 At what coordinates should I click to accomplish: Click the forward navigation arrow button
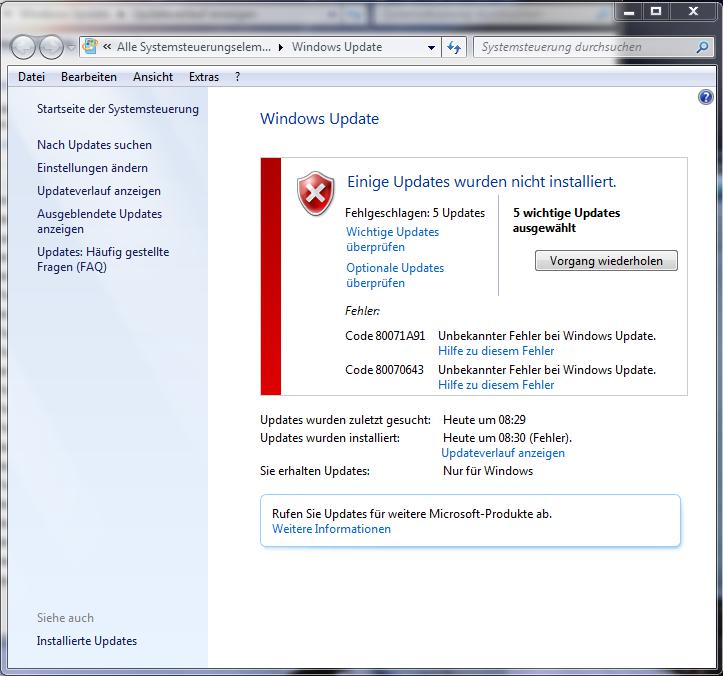pyautogui.click(x=51, y=47)
